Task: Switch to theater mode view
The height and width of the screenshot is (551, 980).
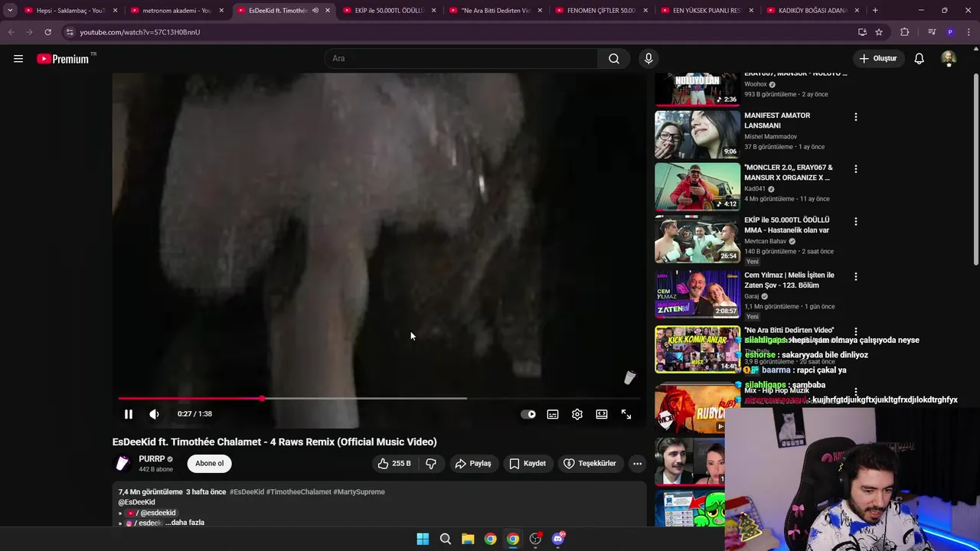Action: [602, 414]
